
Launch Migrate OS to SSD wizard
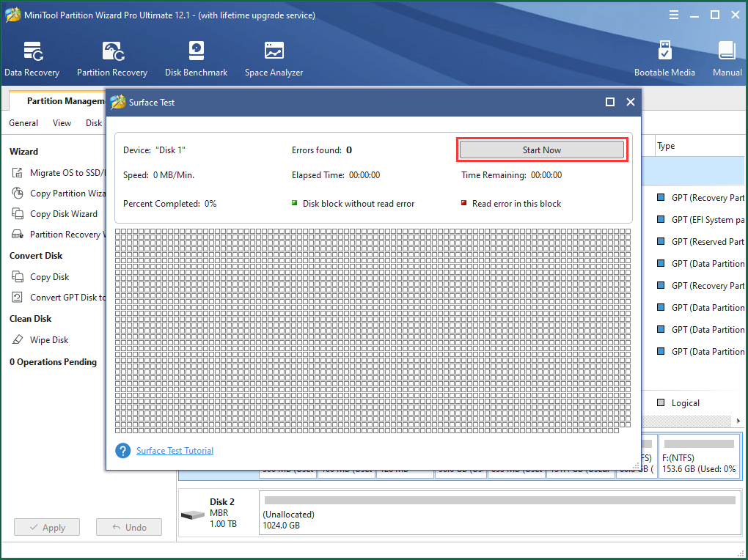[67, 173]
